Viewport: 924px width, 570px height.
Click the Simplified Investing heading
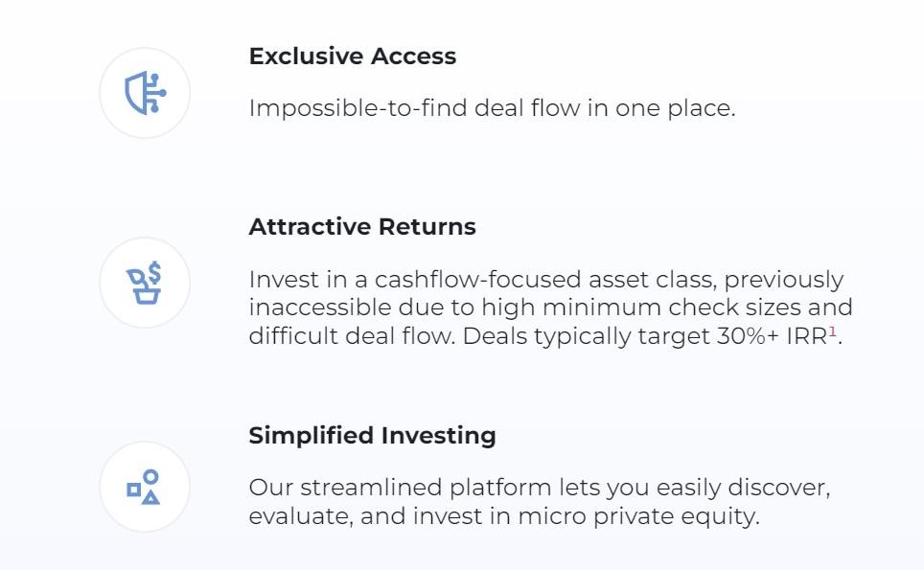[373, 436]
